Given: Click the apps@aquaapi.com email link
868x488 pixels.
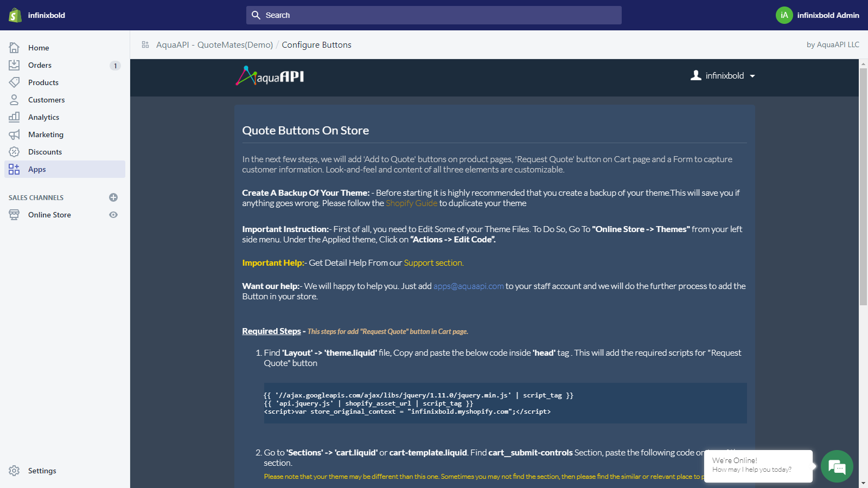Looking at the screenshot, I should [x=469, y=286].
